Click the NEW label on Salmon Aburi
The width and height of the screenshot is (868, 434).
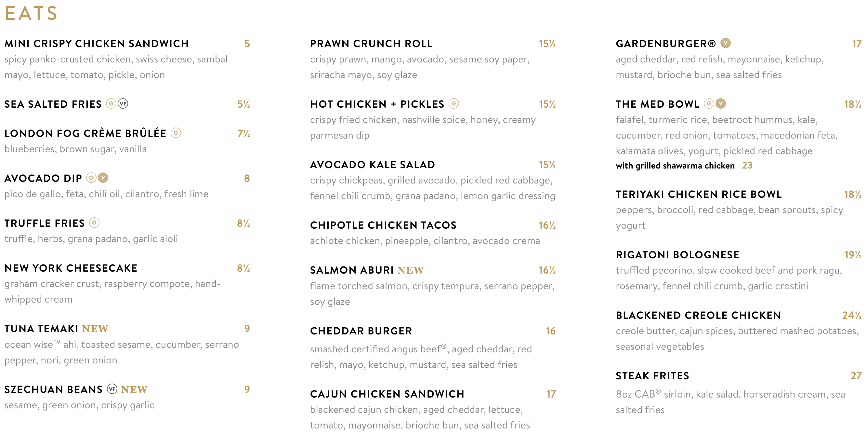click(x=410, y=270)
